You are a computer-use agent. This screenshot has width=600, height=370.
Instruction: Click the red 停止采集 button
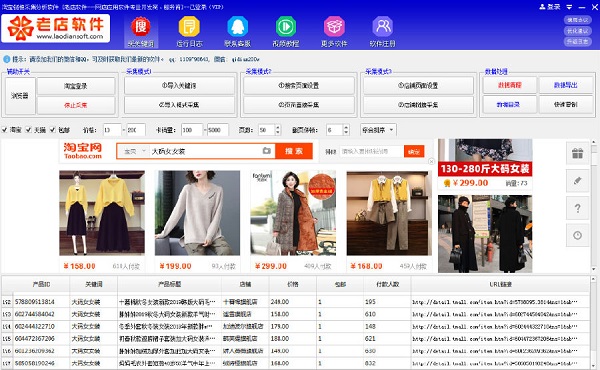coord(76,105)
